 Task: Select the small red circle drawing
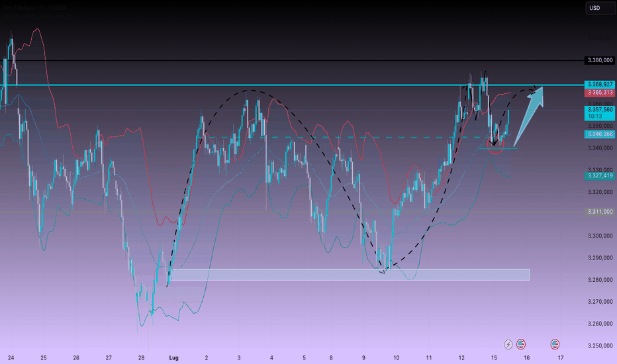click(x=495, y=145)
